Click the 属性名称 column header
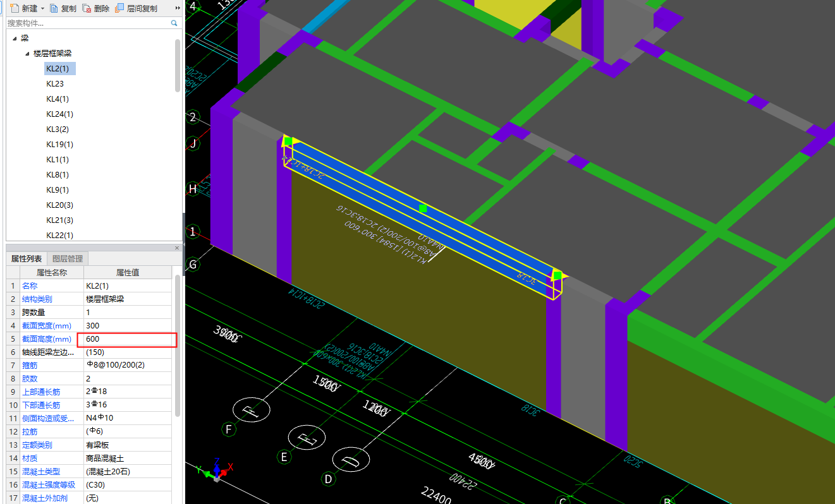Image resolution: width=835 pixels, height=504 pixels. tap(51, 272)
